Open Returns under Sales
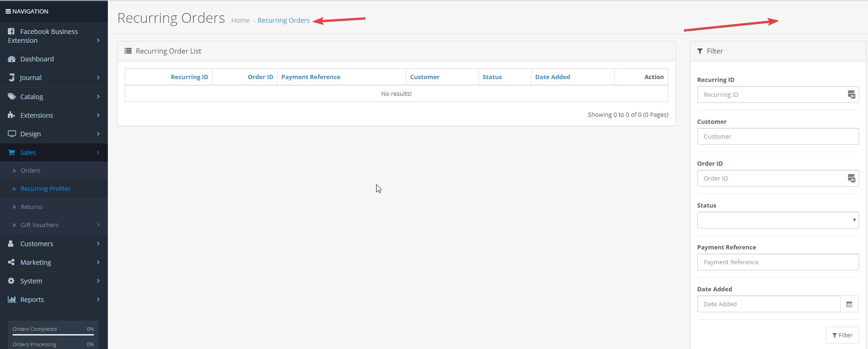This screenshot has width=868, height=349. (x=32, y=207)
